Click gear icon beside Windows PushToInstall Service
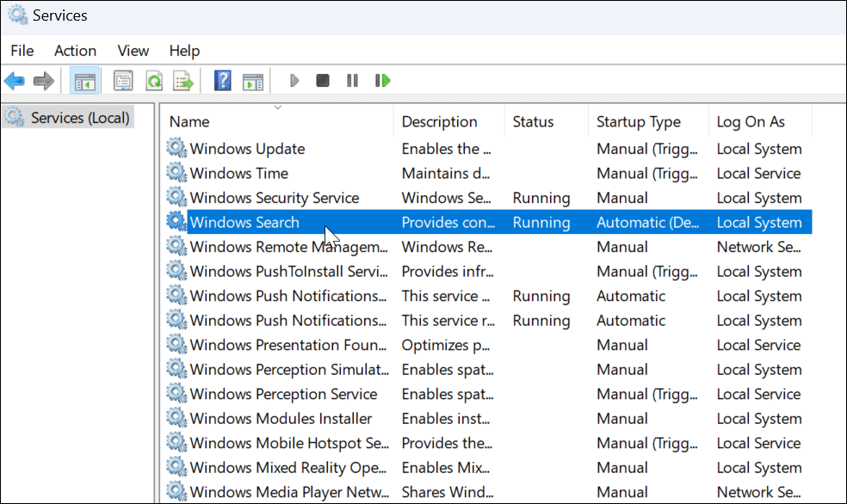 click(x=176, y=271)
